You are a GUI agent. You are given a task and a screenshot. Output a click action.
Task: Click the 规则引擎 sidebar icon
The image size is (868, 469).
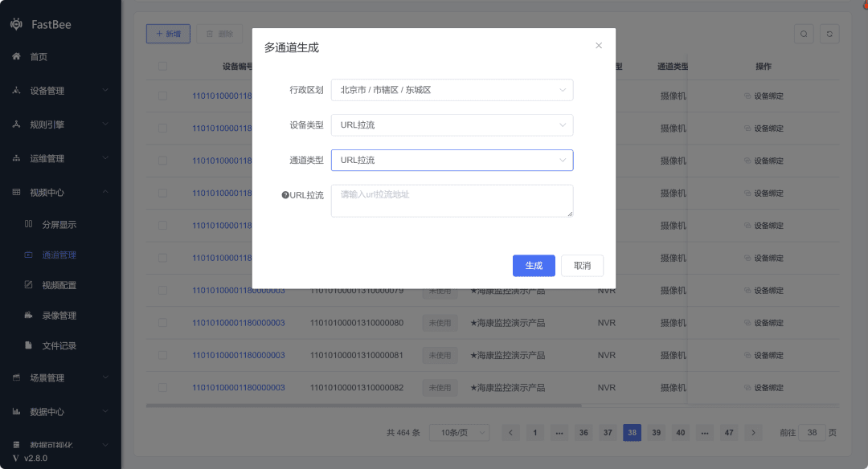pyautogui.click(x=17, y=124)
